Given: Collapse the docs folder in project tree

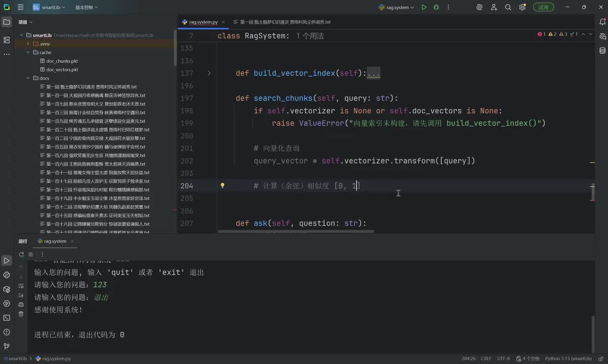Looking at the screenshot, I should 28,78.
